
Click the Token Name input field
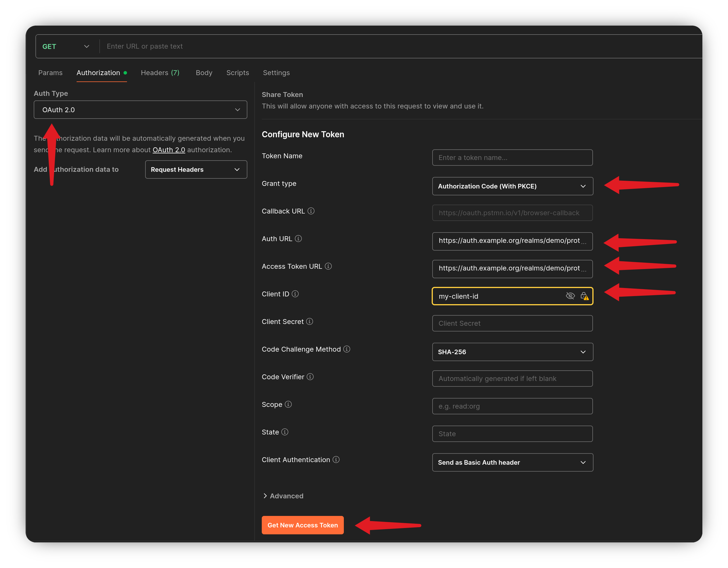[x=512, y=158]
